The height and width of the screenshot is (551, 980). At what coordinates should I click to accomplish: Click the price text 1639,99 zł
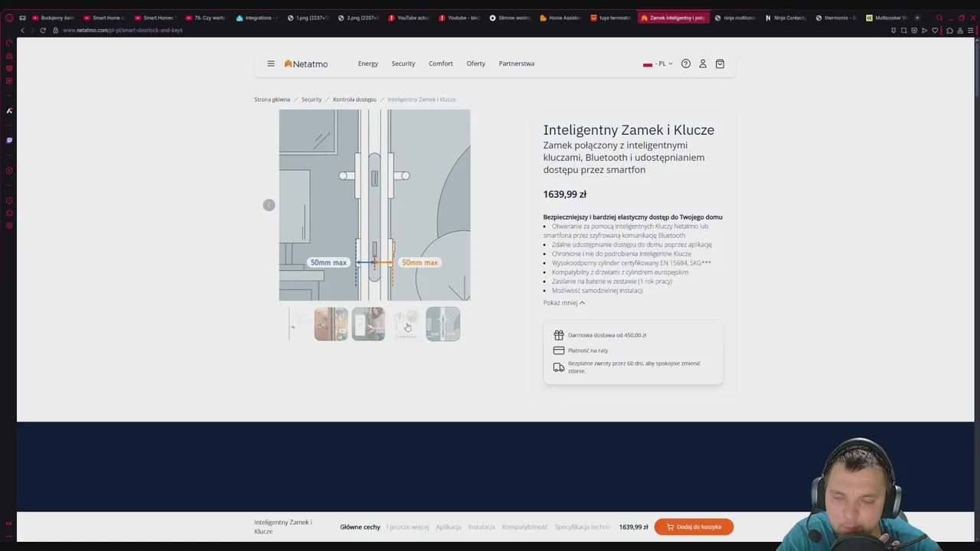pos(565,194)
